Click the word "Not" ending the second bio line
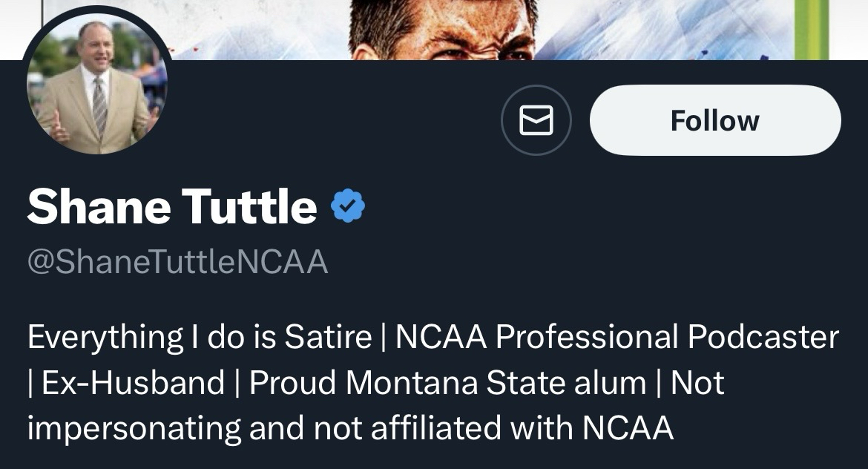868x469 pixels. 697,383
